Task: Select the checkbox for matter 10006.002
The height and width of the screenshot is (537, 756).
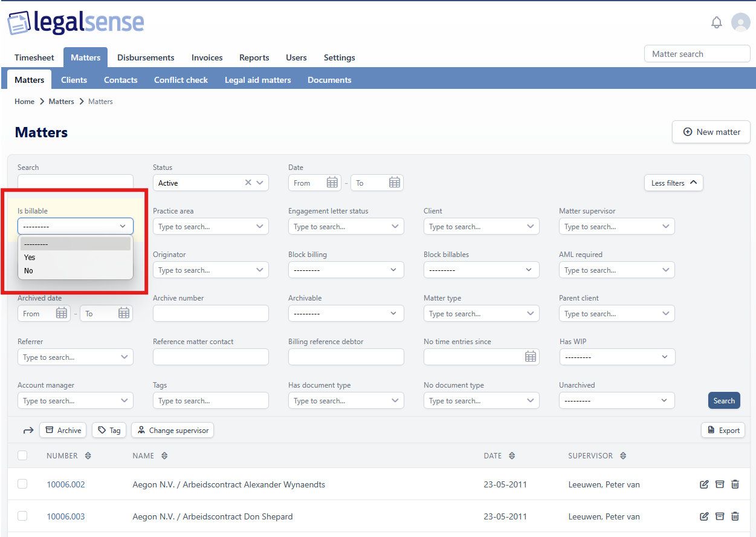Action: [x=22, y=484]
